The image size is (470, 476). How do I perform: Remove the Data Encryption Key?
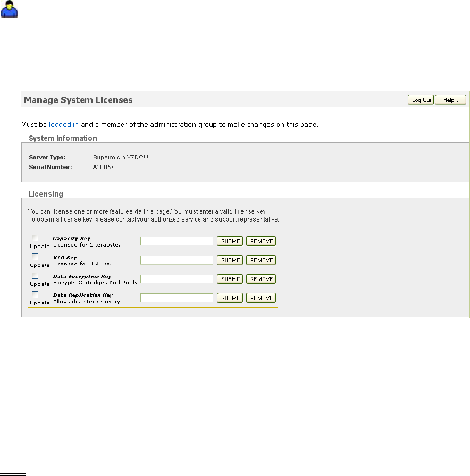point(261,279)
